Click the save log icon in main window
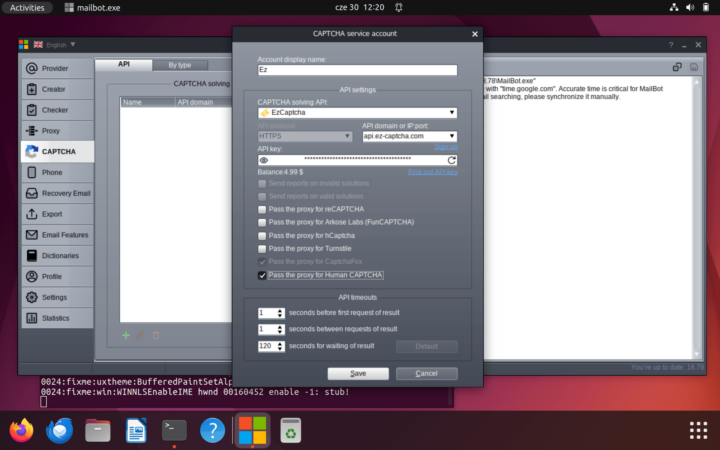 click(694, 68)
